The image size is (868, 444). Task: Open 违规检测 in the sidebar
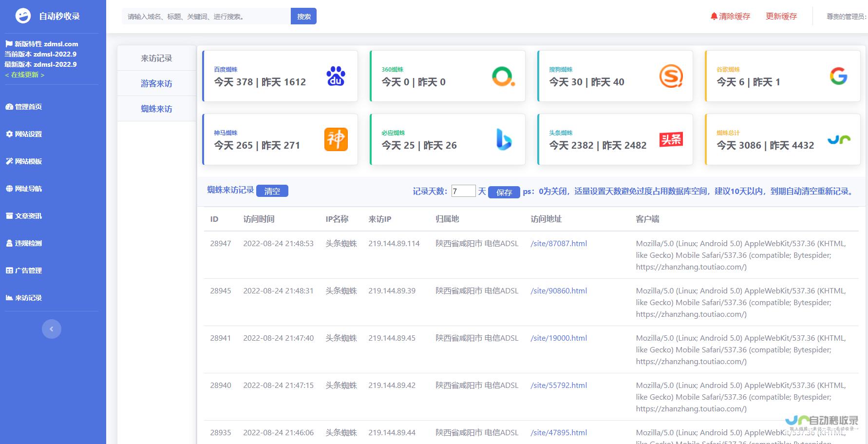point(24,243)
